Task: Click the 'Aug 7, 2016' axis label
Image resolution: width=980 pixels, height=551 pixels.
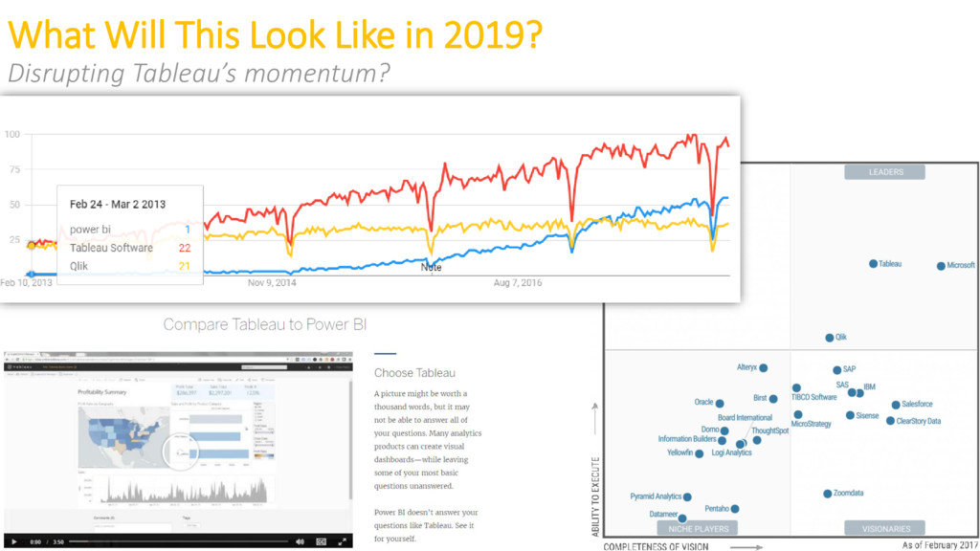Action: [x=518, y=283]
